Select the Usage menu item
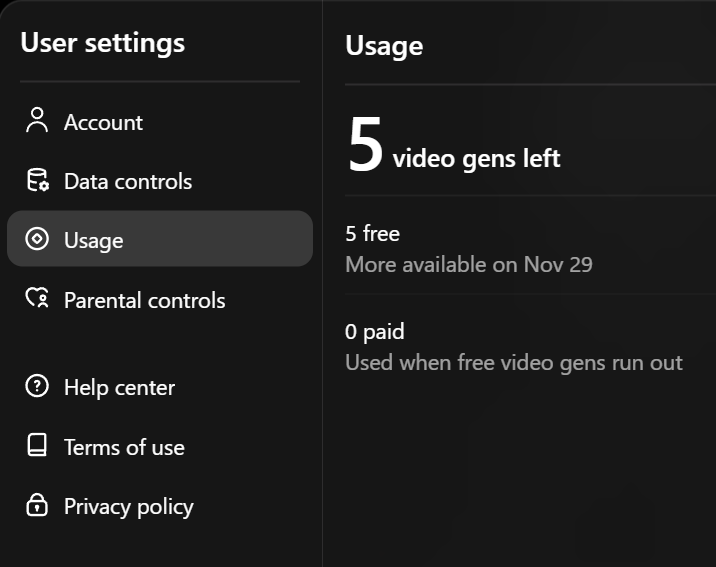 (x=94, y=240)
